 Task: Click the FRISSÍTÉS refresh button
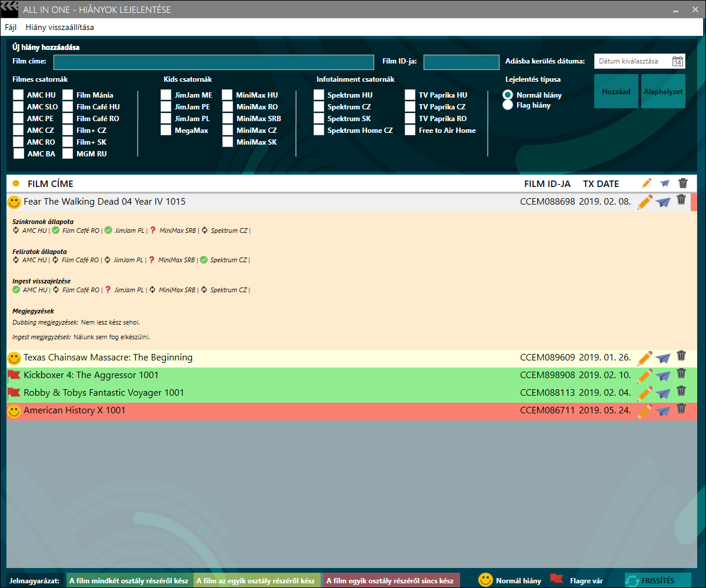(657, 580)
